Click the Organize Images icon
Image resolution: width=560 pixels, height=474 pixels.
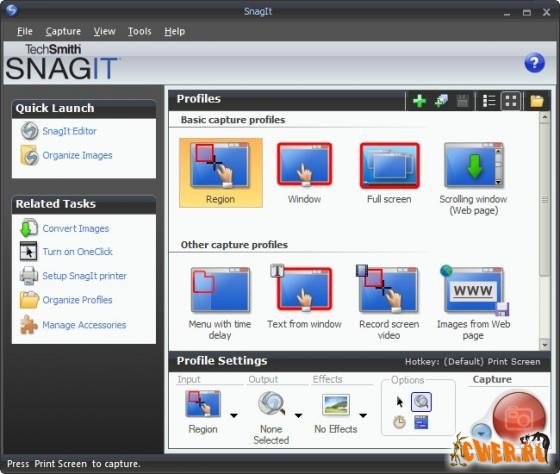pyautogui.click(x=29, y=155)
